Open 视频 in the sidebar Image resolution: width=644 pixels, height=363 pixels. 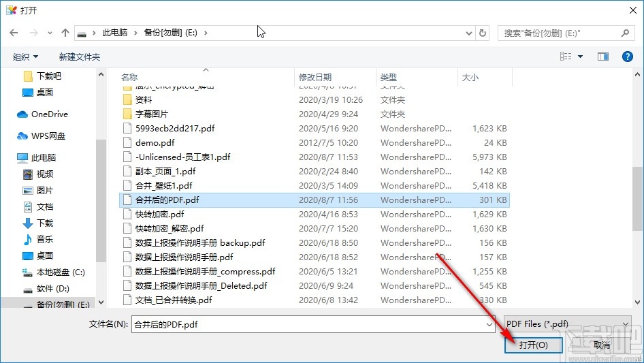point(38,174)
